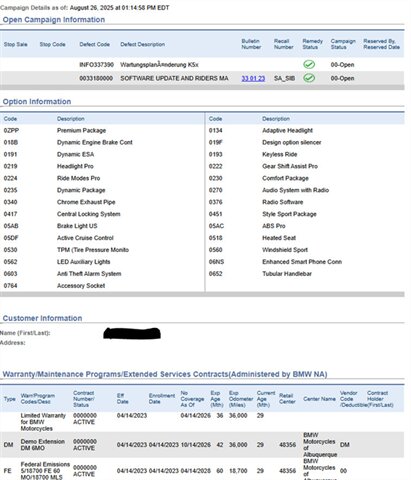Image resolution: width=411 pixels, height=480 pixels.
Task: Click Comfort Package option
Action: (x=285, y=178)
